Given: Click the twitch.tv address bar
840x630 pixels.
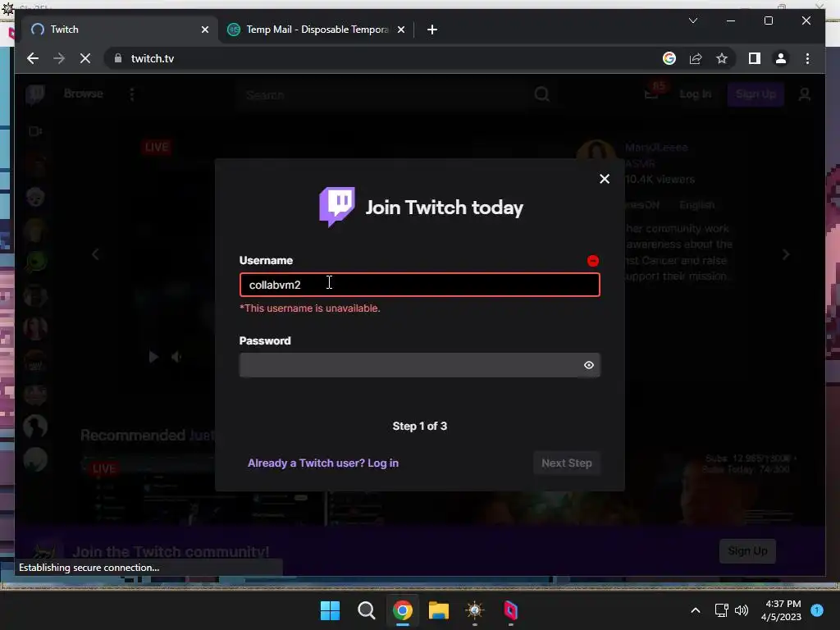Looking at the screenshot, I should [x=386, y=58].
